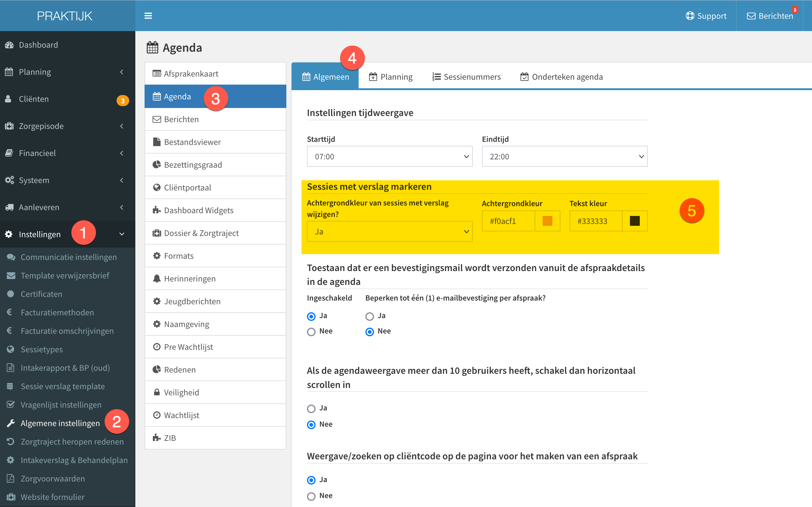
Task: Expand the Zorgepisode sidebar menu chevron
Action: (x=122, y=126)
